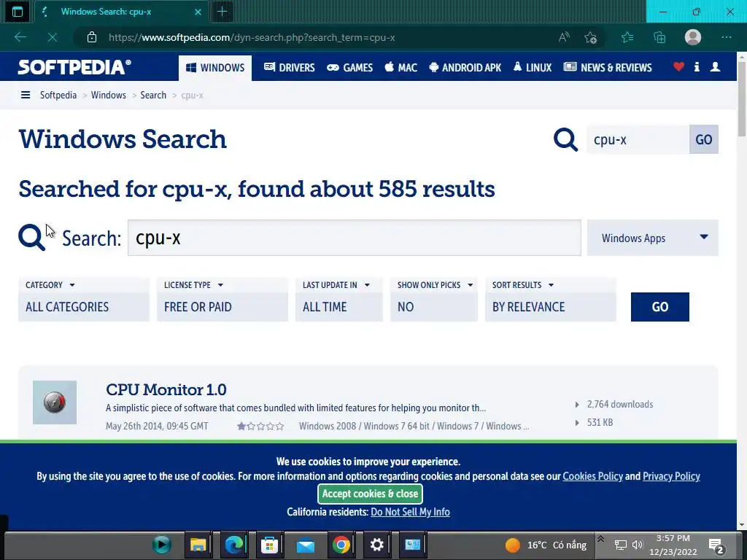Viewport: 747px width, 560px height.
Task: Open Edge settings and more menu
Action: click(x=726, y=37)
